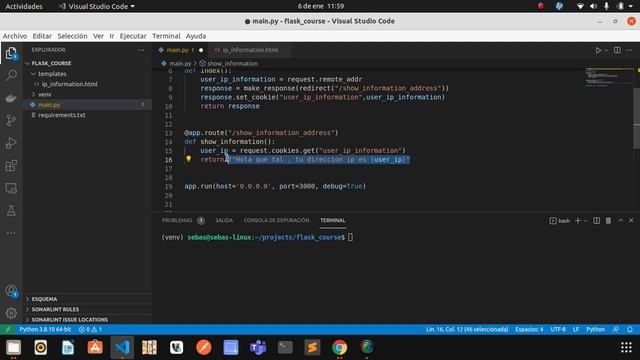Open errors and warnings count in status bar
This screenshot has height=360, width=640.
click(x=90, y=329)
